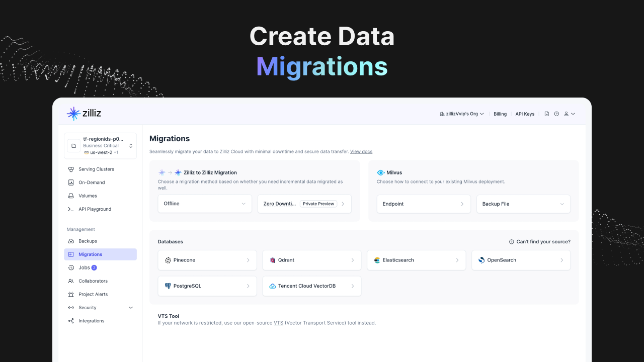Click the Elasticsearch logo icon

[377, 260]
